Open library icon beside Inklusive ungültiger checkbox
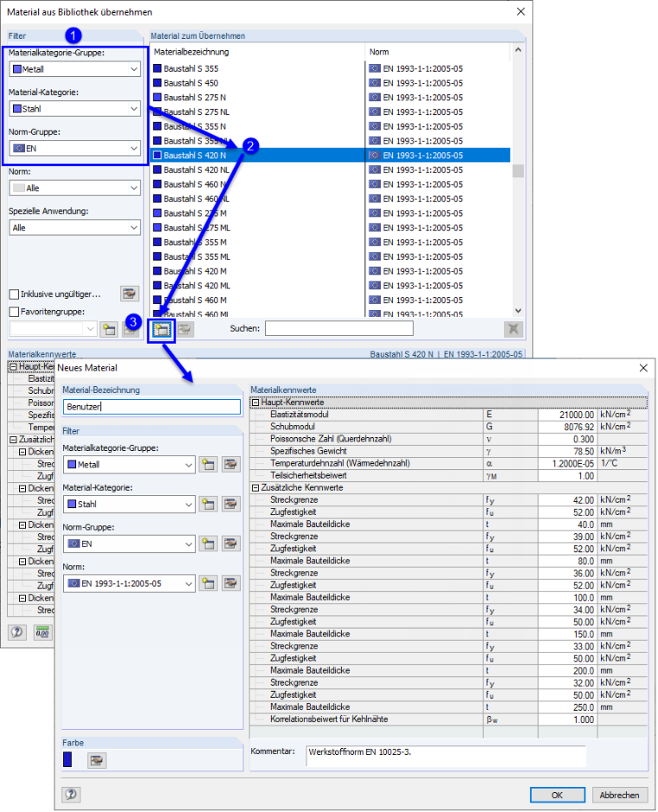Image resolution: width=658 pixels, height=812 pixels. [x=130, y=293]
